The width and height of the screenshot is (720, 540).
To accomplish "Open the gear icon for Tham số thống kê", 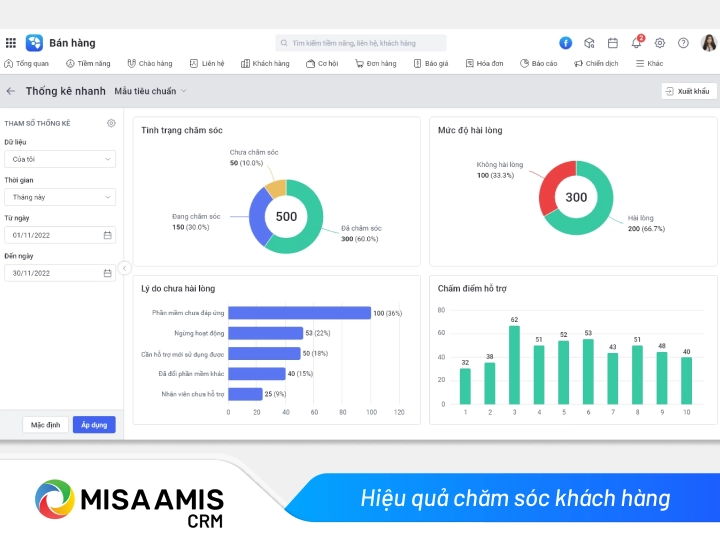I will point(111,123).
